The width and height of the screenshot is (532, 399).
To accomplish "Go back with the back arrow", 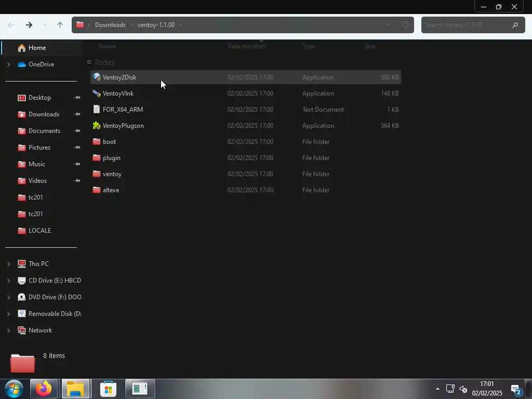I will pos(11,25).
